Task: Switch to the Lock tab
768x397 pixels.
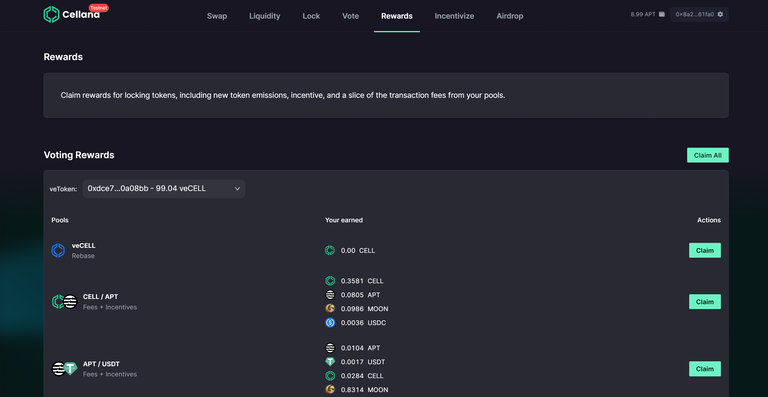Action: click(x=311, y=16)
